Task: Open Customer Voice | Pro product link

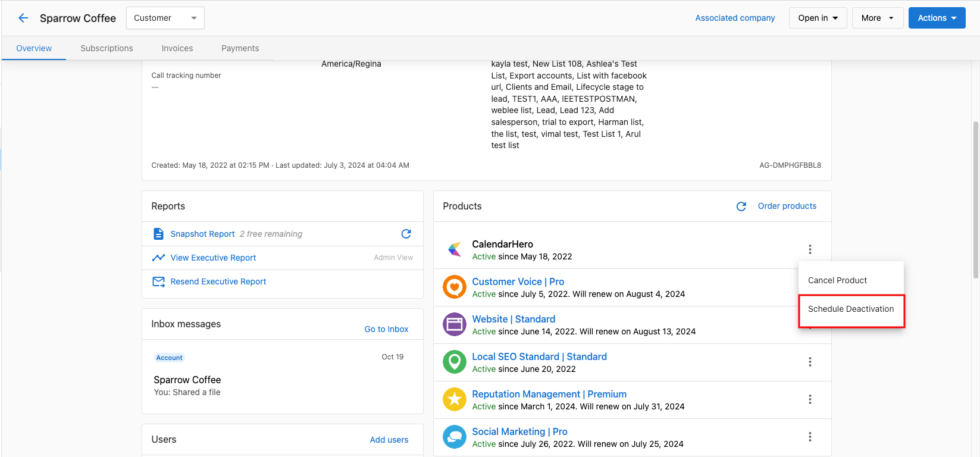Action: 518,281
